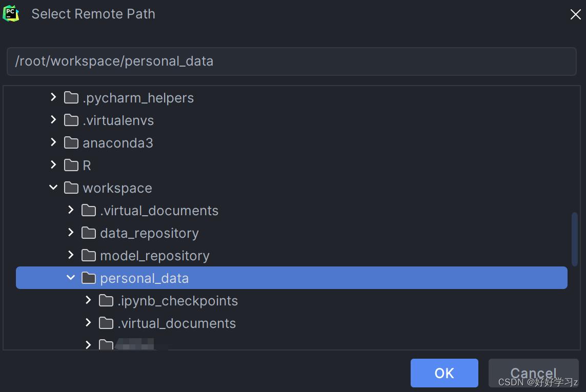Click the folder icon beside anaconda3
Screen dimensions: 586x392
pyautogui.click(x=71, y=142)
